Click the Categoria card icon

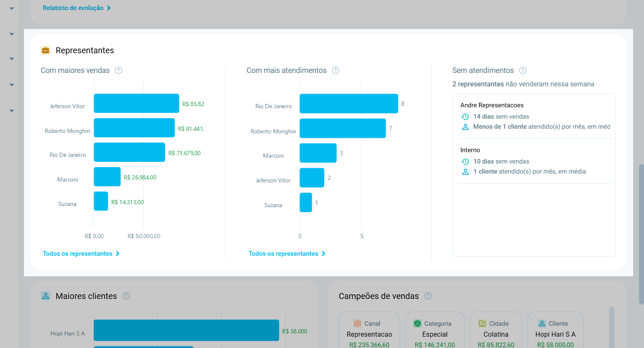coord(417,323)
